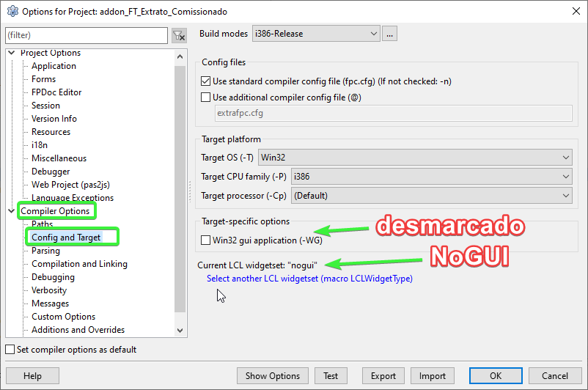Open the Target processor (-Cp) dropdown

coord(432,196)
